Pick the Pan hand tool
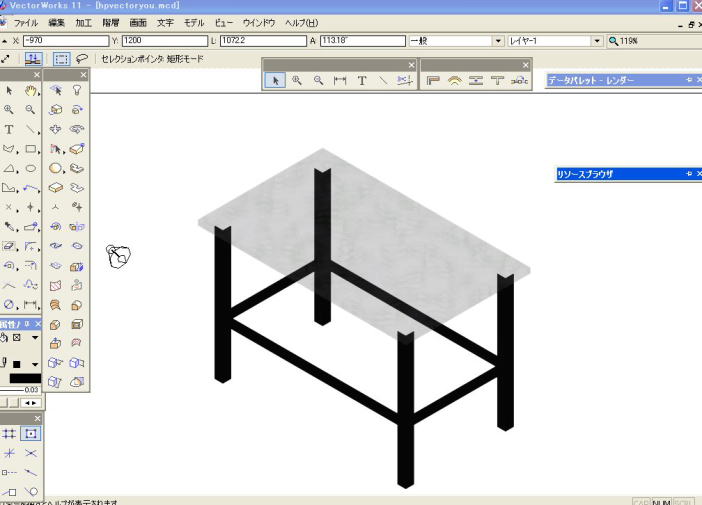Viewport: 702px width, 505px height. [x=30, y=91]
